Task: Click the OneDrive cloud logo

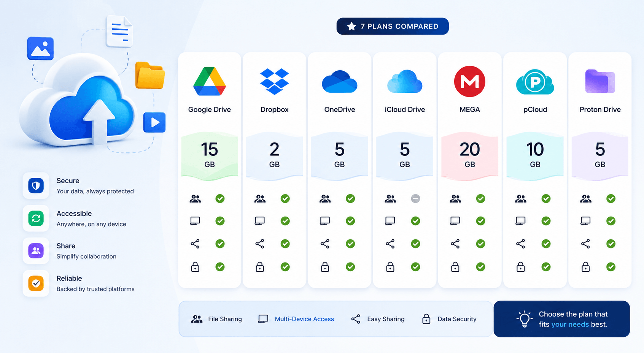Action: pyautogui.click(x=339, y=82)
